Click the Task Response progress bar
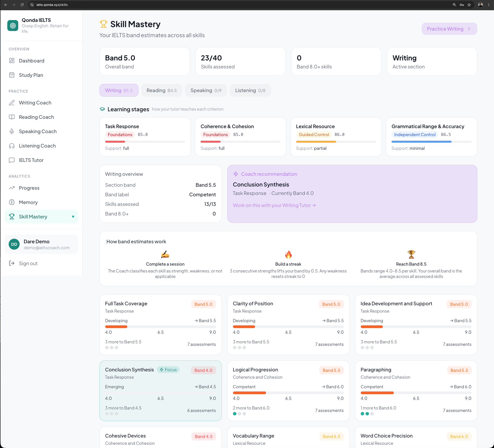The image size is (494, 448). (x=145, y=142)
